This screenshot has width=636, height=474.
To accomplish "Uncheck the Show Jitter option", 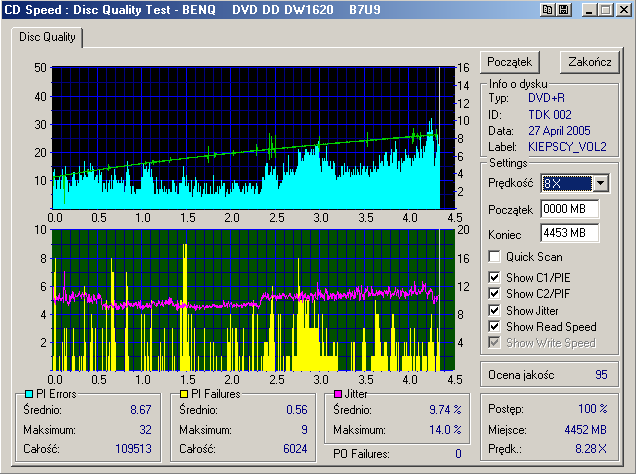I will point(494,310).
